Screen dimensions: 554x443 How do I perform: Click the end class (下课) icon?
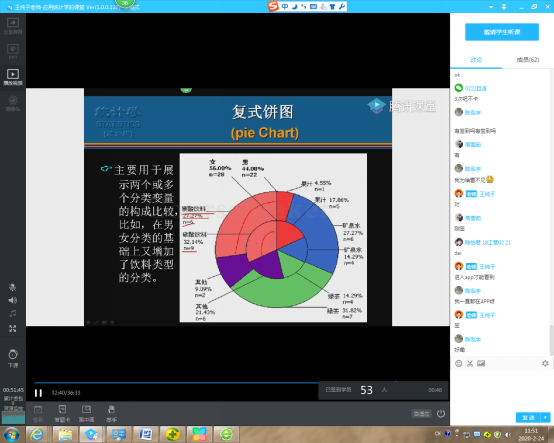pyautogui.click(x=13, y=359)
